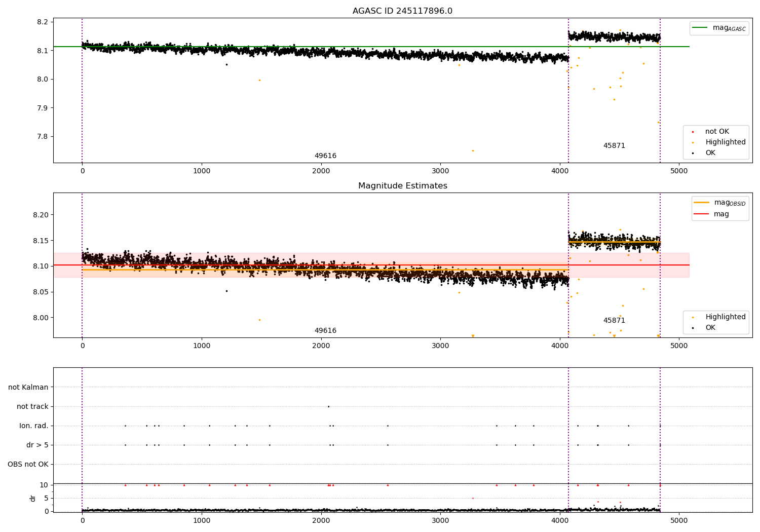
Task: Click the '3000' x-tick label under top plot
Action: pos(440,171)
